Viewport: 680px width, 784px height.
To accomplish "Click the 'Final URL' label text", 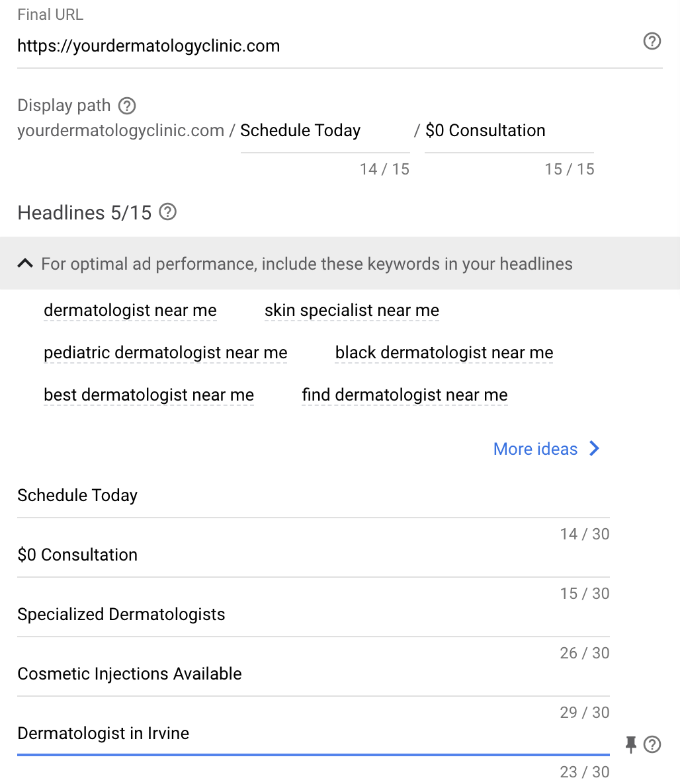I will pyautogui.click(x=50, y=15).
